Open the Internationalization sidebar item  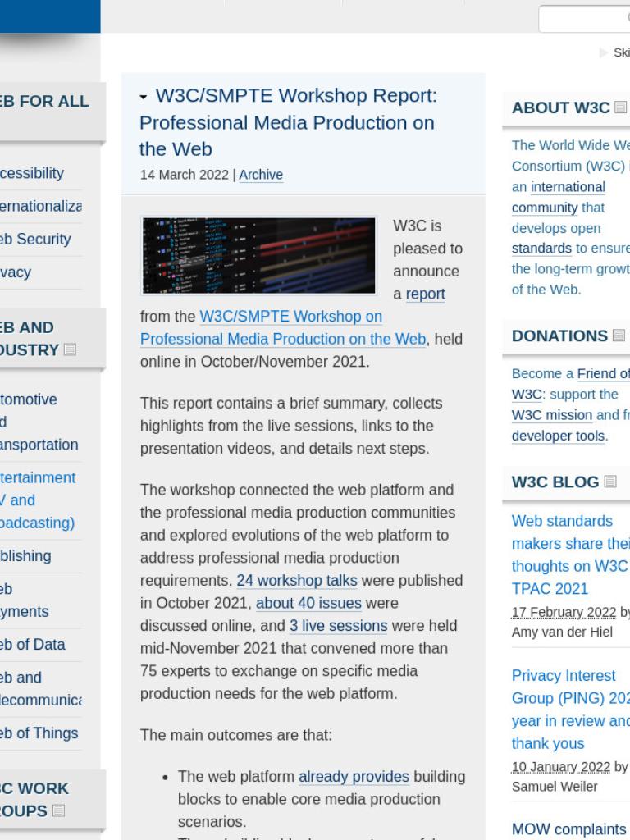pyautogui.click(x=41, y=206)
